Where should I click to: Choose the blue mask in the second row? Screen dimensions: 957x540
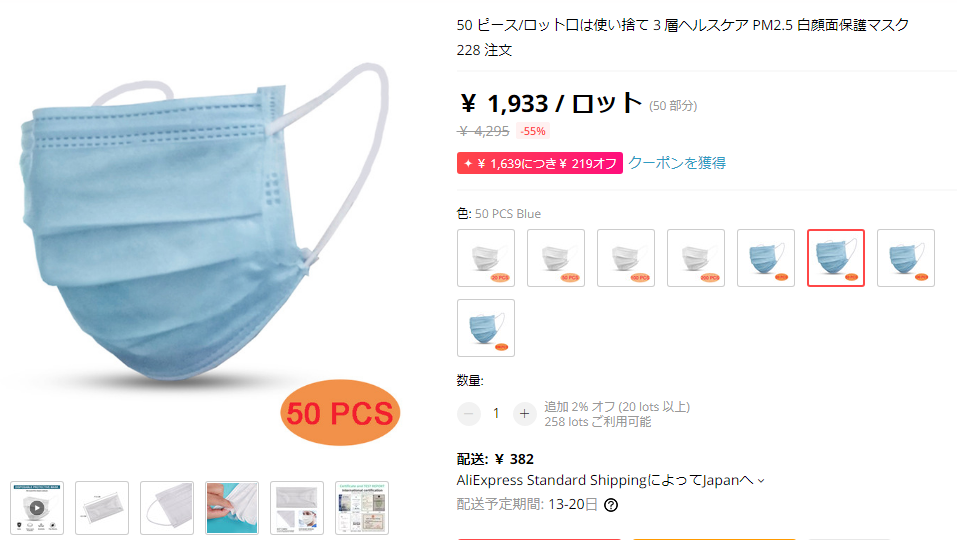486,328
